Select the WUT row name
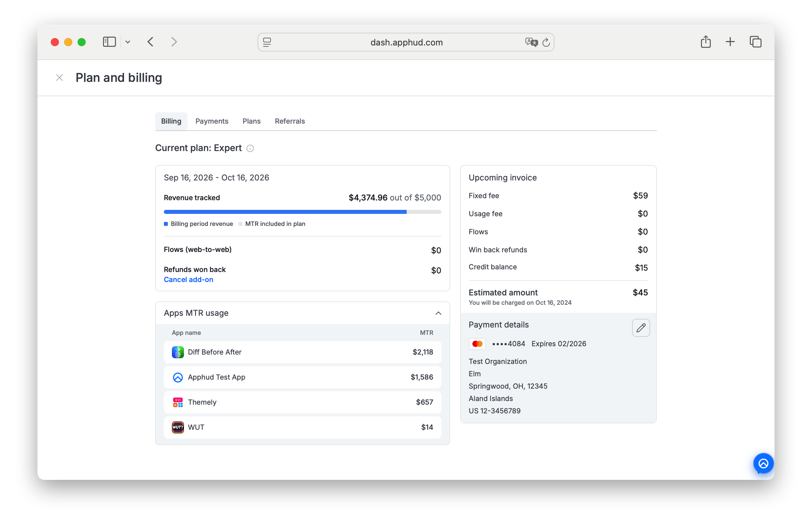 [x=196, y=427]
